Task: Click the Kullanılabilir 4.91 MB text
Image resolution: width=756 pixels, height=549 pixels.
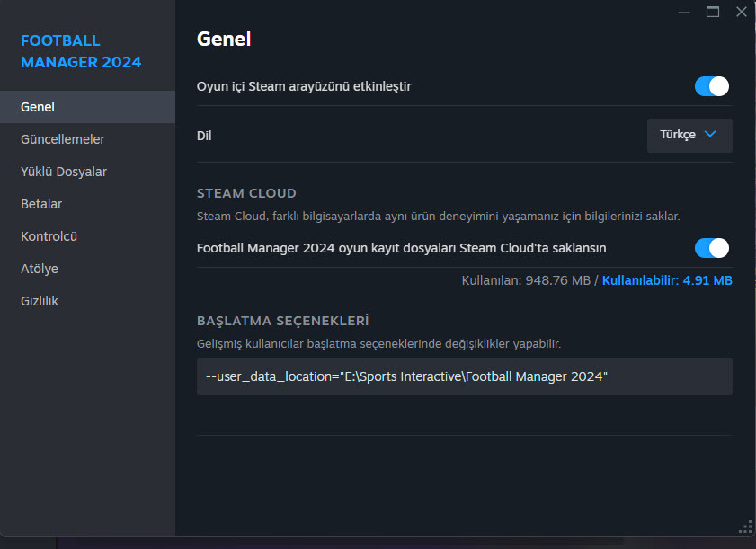Action: pyautogui.click(x=666, y=280)
